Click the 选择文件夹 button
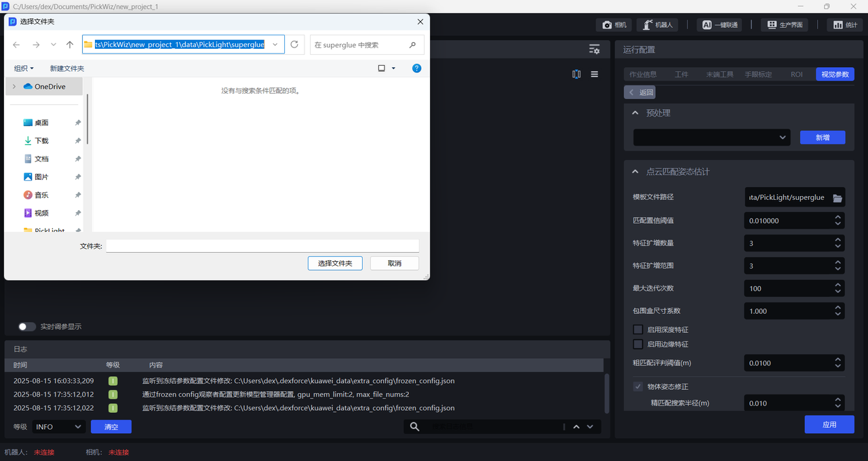This screenshot has width=868, height=461. [x=335, y=263]
